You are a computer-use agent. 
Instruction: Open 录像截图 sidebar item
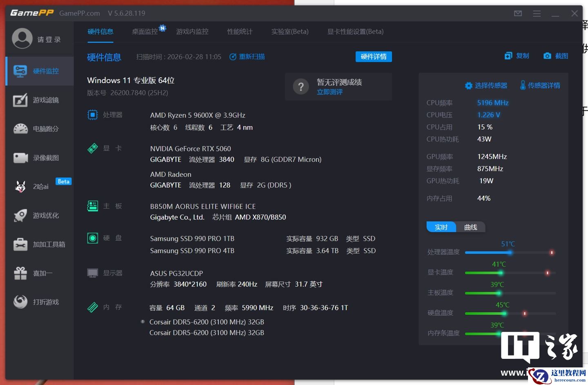[40, 158]
